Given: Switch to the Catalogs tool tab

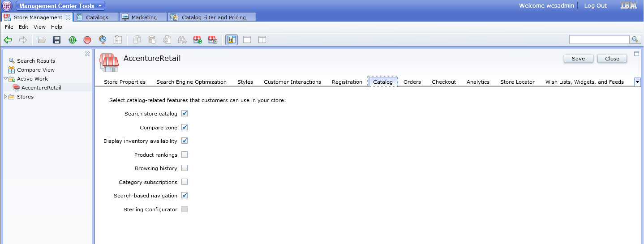Looking at the screenshot, I should pyautogui.click(x=96, y=17).
